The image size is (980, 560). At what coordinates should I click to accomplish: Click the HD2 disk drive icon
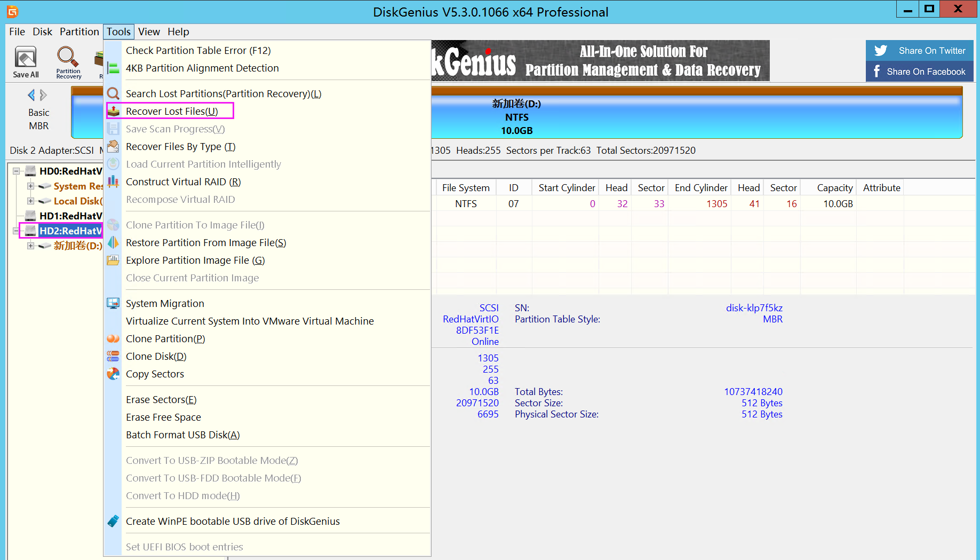(31, 231)
